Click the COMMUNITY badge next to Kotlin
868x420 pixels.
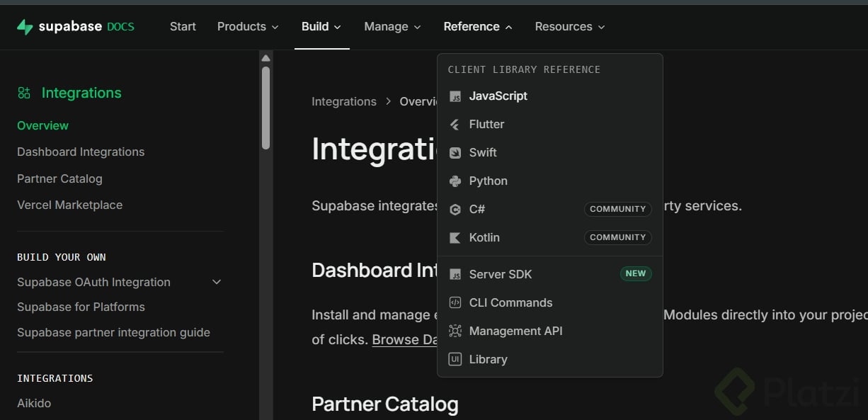617,237
